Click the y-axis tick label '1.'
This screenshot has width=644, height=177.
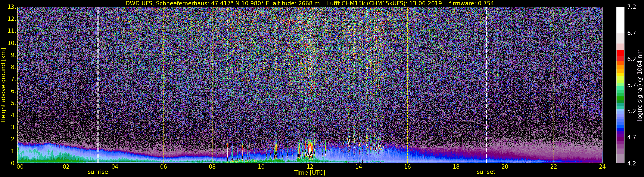[13, 151]
